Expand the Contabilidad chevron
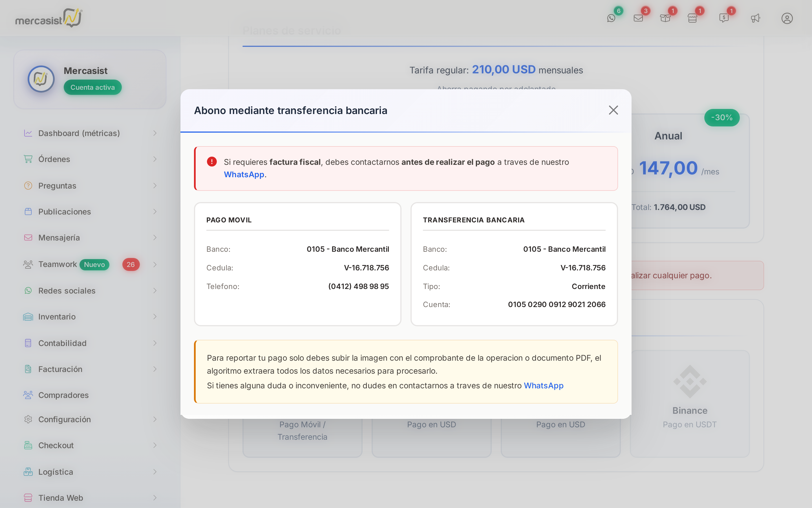Screen dimensions: 812x508 (x=155, y=343)
